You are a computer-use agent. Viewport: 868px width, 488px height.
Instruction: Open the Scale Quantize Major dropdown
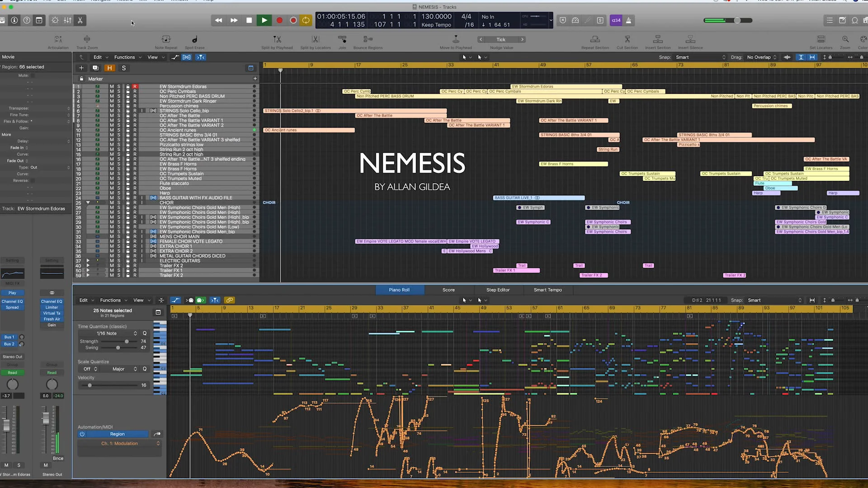coord(118,369)
